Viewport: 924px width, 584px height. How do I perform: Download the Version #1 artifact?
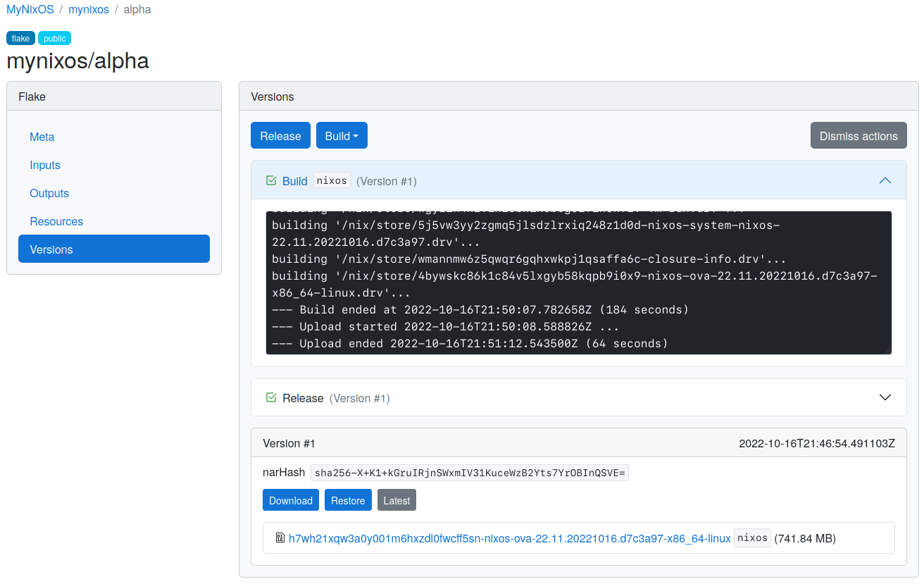click(x=290, y=499)
